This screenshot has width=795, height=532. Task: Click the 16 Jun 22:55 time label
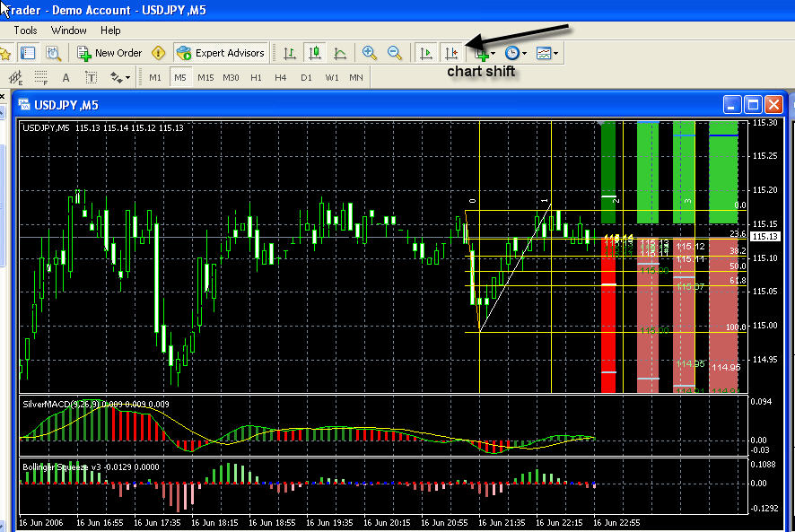(x=616, y=522)
